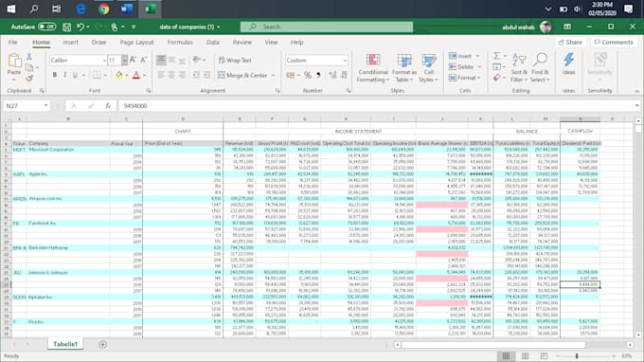This screenshot has width=644, height=362.
Task: Click the Orientation text angle icon
Action: click(x=197, y=61)
